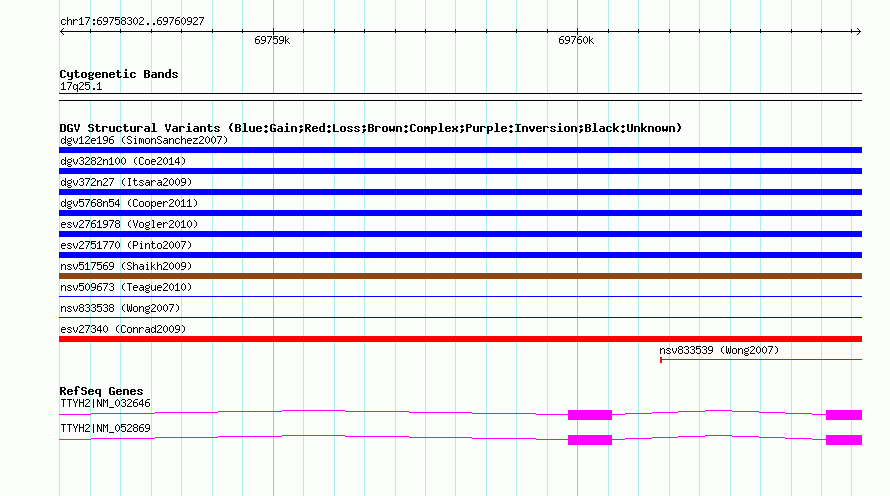This screenshot has width=890, height=496.
Task: Click the 17q25.1 band label
Action: 81,86
